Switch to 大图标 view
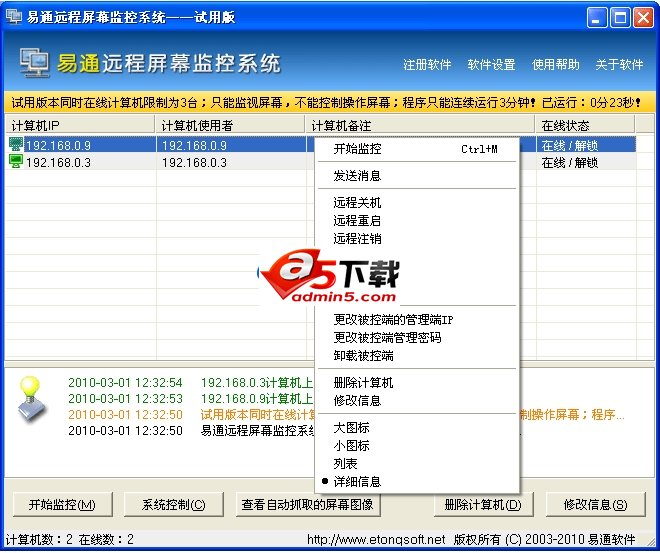This screenshot has height=553, width=660. click(417, 428)
